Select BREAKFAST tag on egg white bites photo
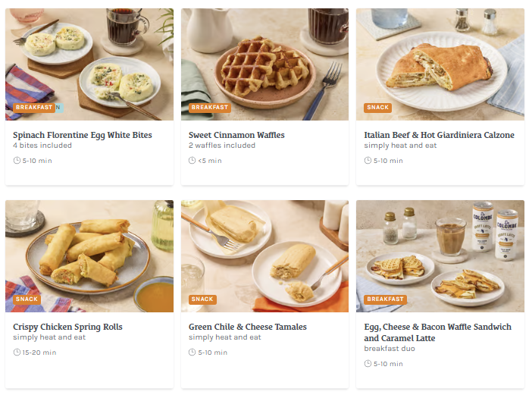This screenshot has height=398, width=532. [34, 108]
